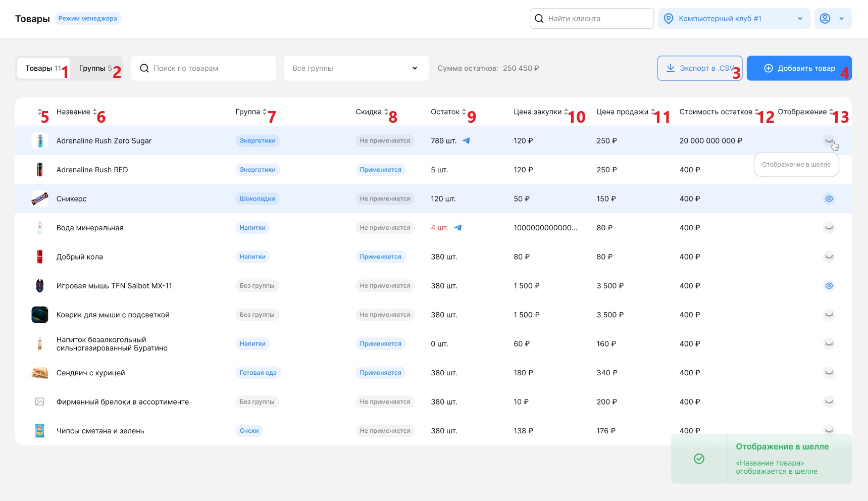The width and height of the screenshot is (868, 501).
Task: Click Adrenaline Rush Zero Sugar product image
Action: point(40,141)
